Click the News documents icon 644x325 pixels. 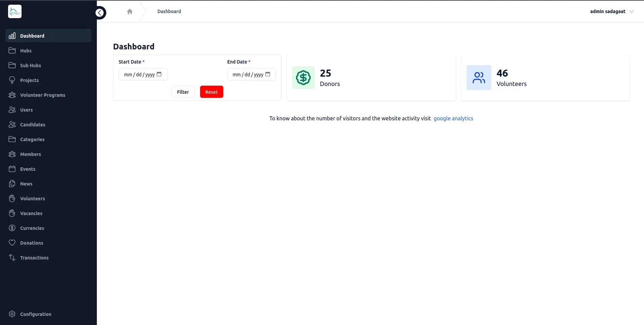(x=12, y=184)
